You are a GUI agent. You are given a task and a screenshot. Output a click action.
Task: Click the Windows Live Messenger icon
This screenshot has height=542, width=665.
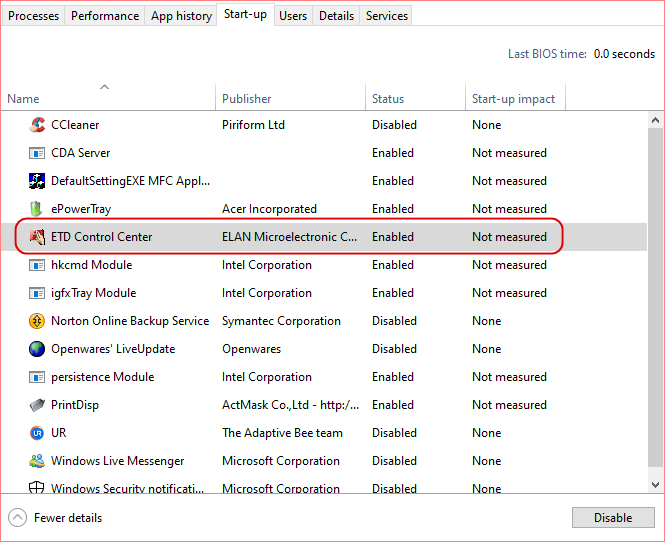click(x=37, y=461)
